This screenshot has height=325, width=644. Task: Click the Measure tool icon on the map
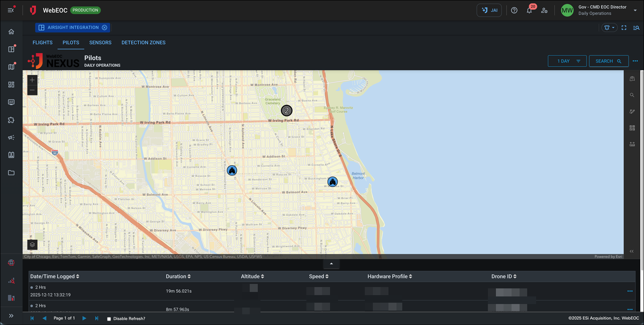pyautogui.click(x=632, y=144)
